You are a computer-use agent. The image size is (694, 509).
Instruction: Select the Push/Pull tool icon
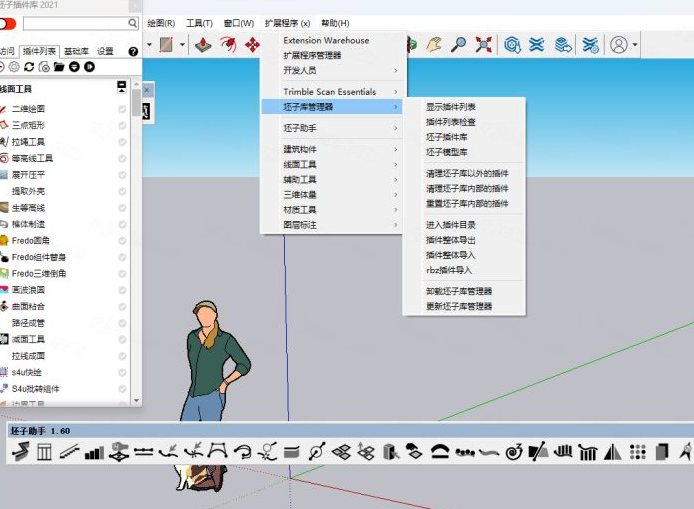click(x=203, y=45)
